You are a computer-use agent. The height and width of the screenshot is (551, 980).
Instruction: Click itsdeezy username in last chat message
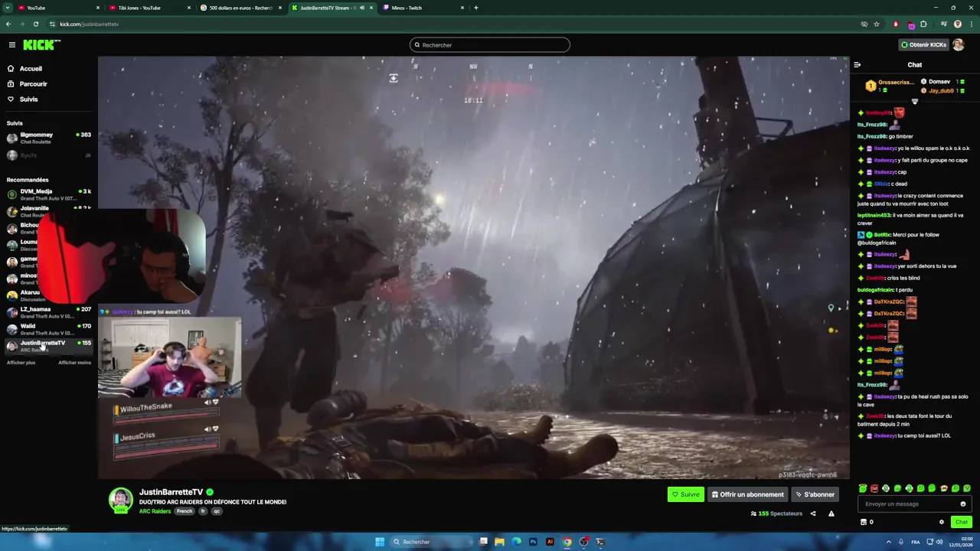(884, 435)
